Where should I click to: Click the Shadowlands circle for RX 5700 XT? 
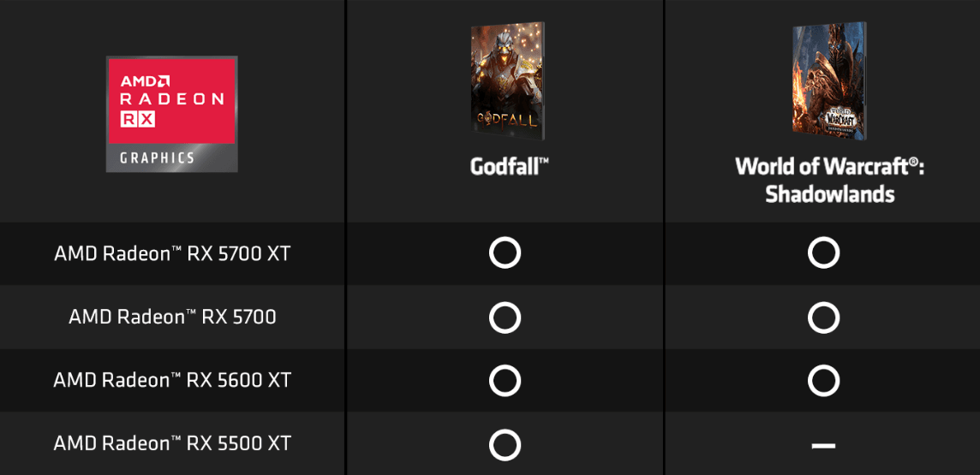pos(823,252)
